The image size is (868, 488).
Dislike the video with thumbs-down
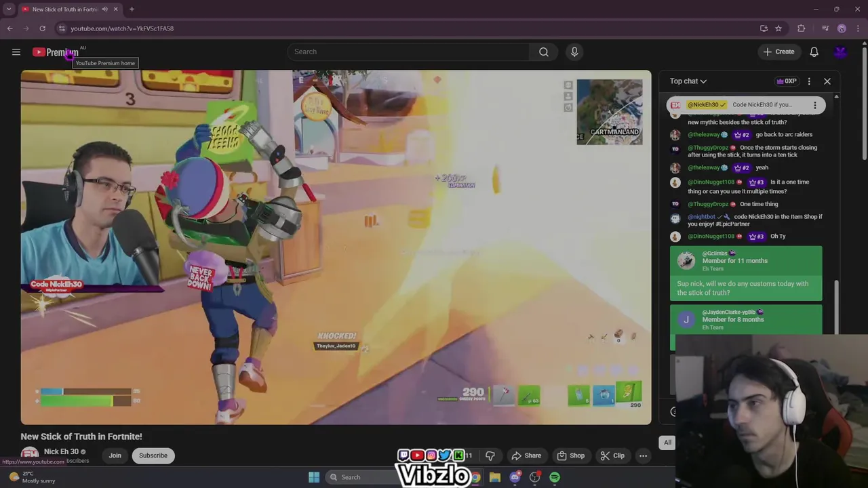(x=490, y=455)
